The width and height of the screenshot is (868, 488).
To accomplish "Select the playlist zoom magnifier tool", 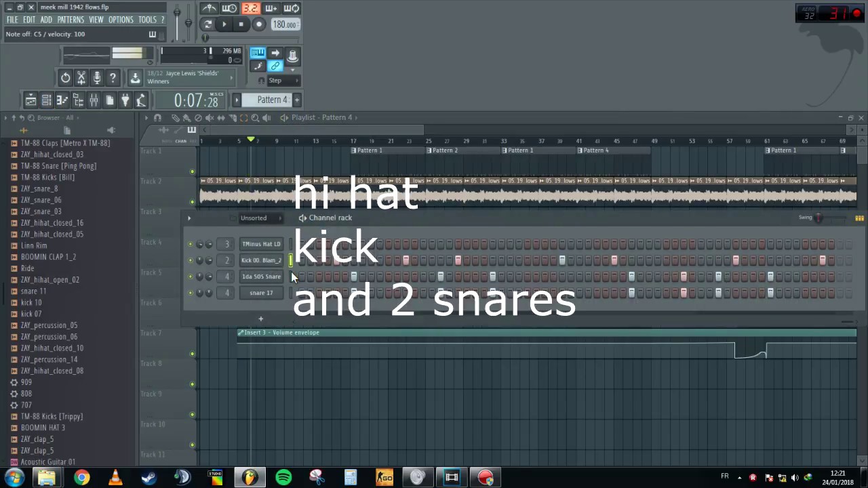I will (255, 117).
